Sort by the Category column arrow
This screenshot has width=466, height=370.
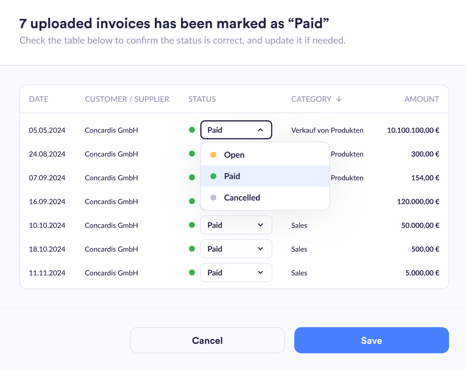tap(339, 99)
